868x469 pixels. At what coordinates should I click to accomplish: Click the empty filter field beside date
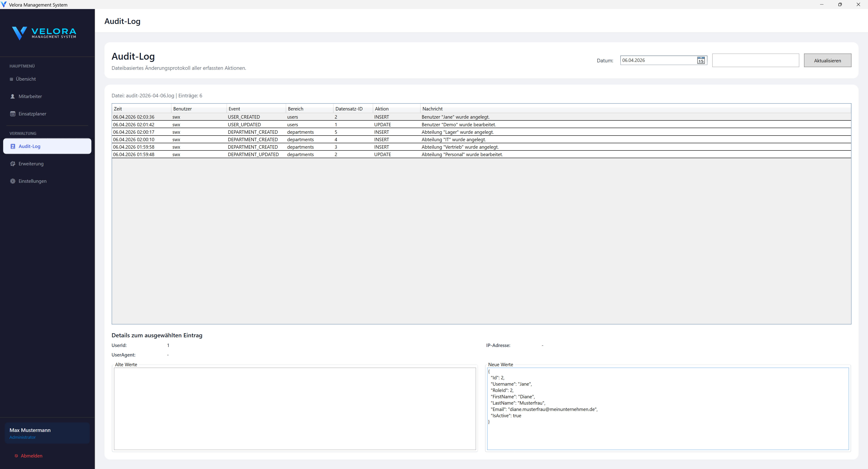755,61
